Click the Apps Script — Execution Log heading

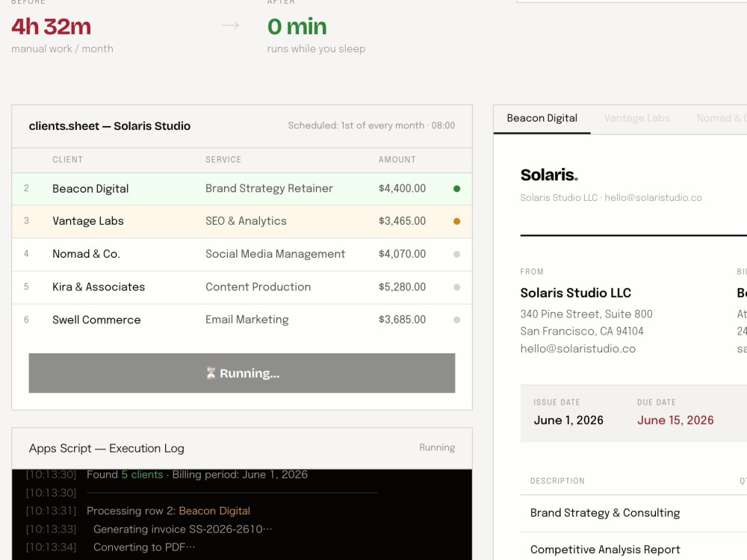tap(106, 448)
